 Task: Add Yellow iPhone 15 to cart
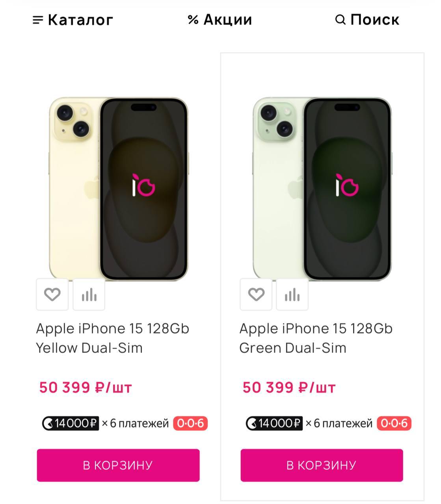click(x=118, y=465)
